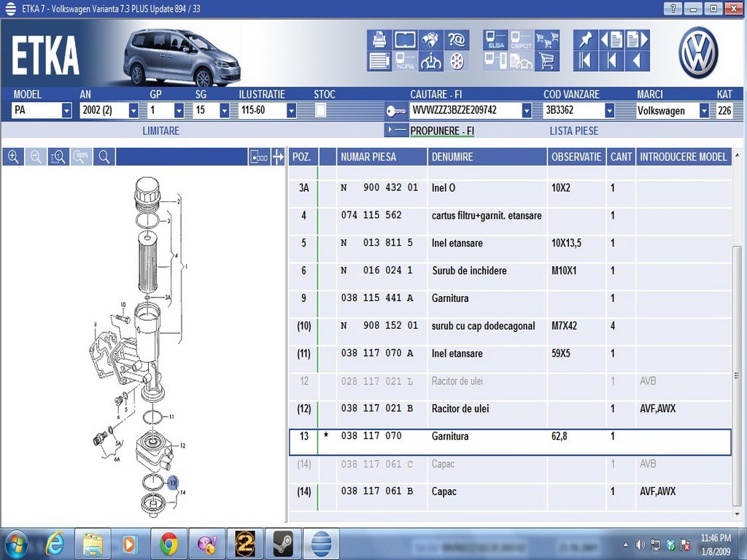This screenshot has height=560, width=747.
Task: Open the ELSA link icon
Action: [495, 39]
